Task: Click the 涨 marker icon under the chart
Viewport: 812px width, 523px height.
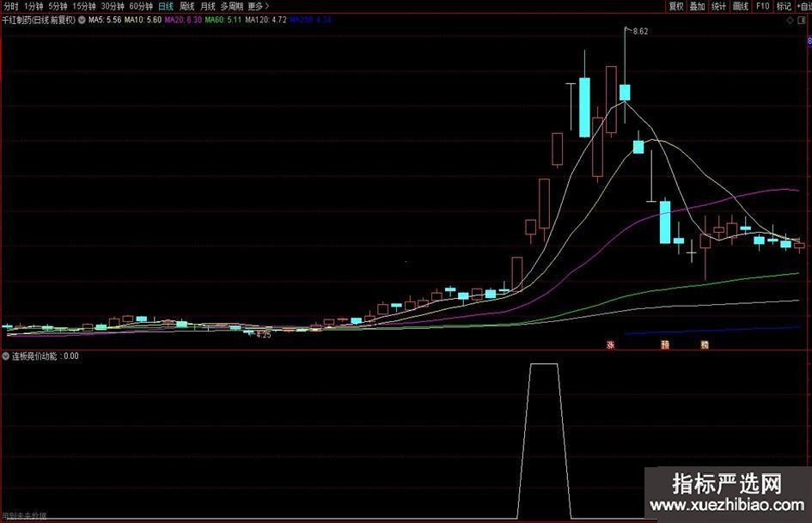Action: 611,344
